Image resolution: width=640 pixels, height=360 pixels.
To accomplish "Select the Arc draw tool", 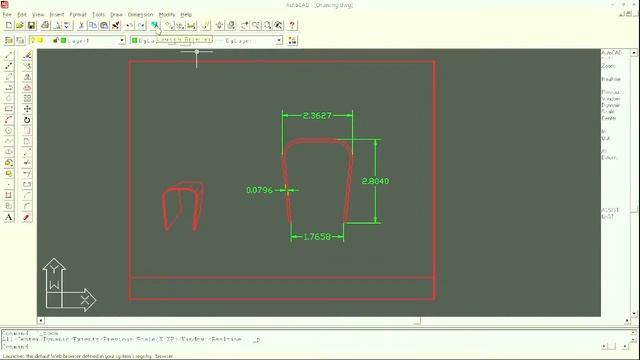I will 9,120.
